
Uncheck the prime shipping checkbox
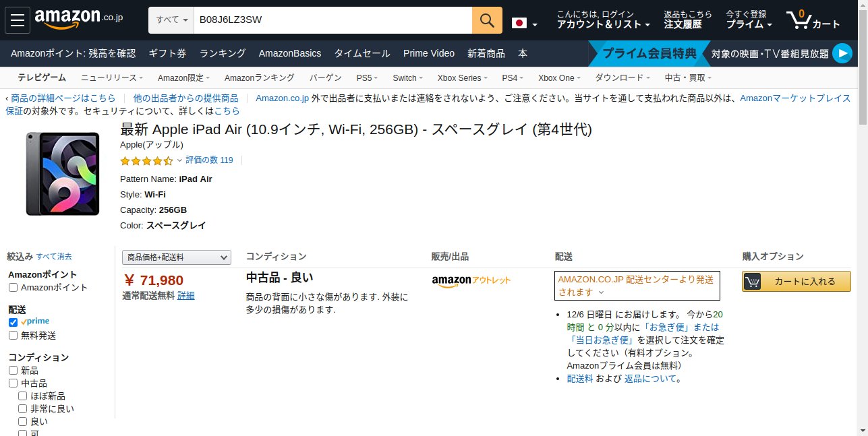13,322
